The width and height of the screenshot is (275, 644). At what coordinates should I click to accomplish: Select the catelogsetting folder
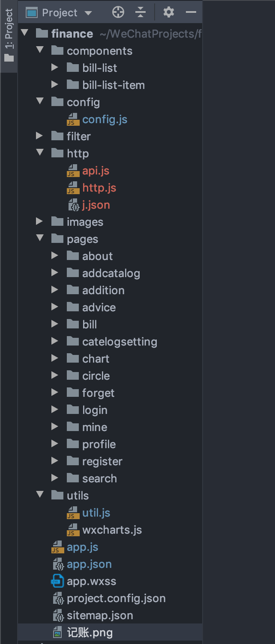coord(120,342)
